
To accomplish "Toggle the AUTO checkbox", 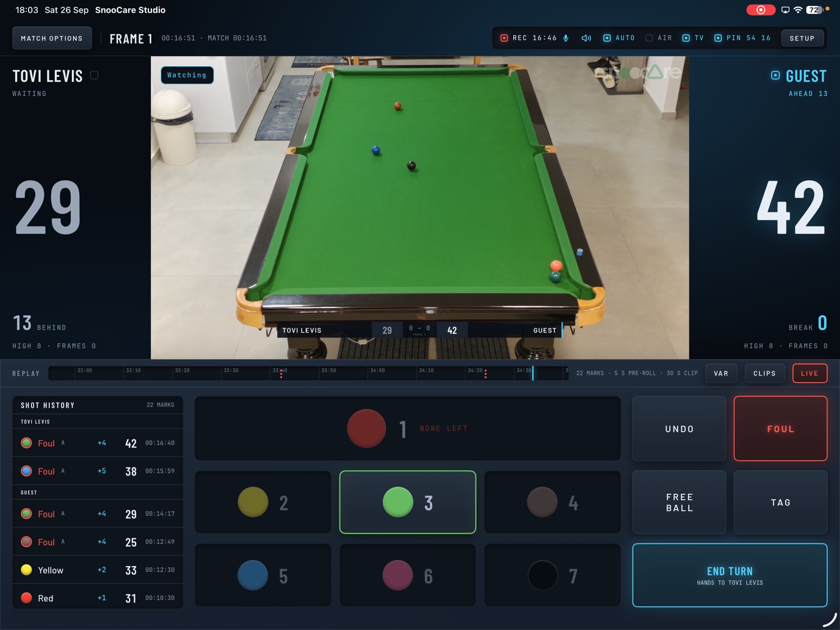I will (607, 38).
